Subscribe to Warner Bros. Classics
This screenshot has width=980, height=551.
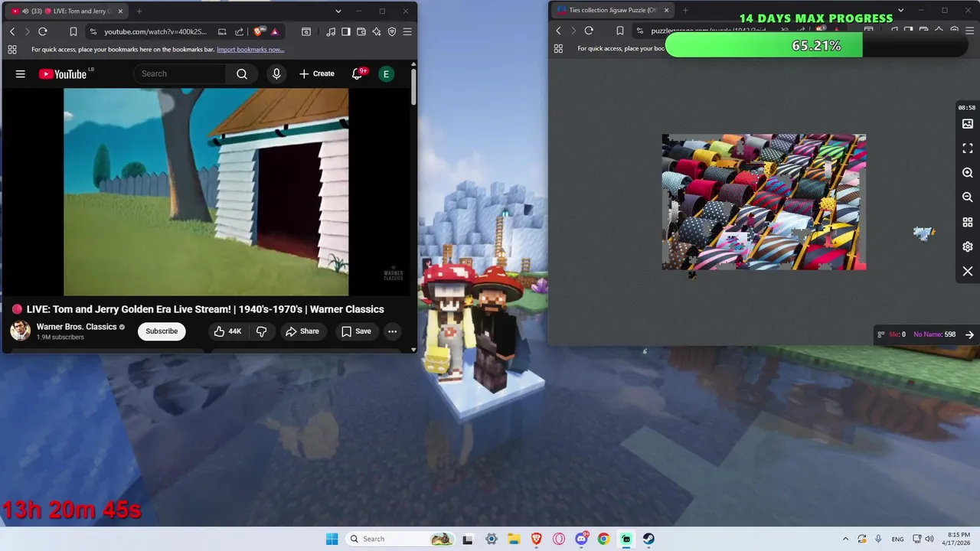[162, 331]
